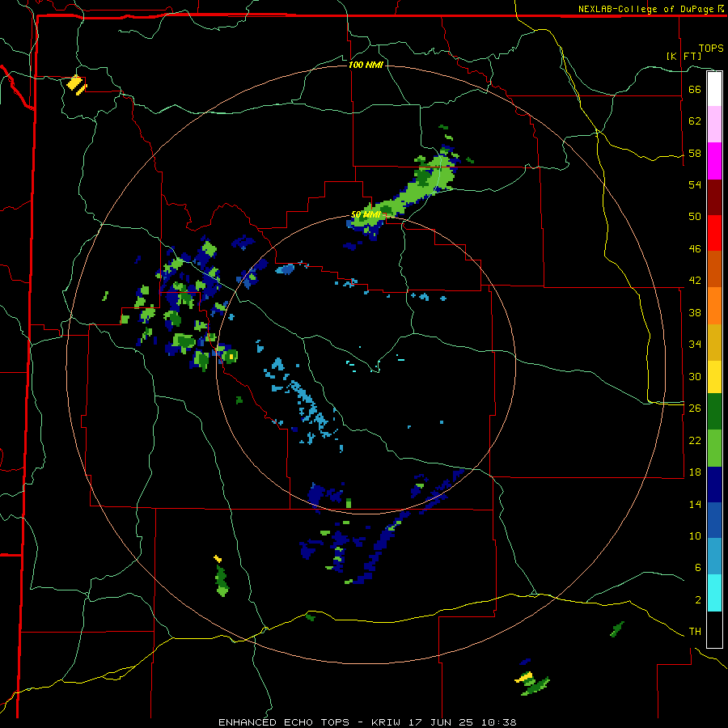Click the 'TOPS' legend title
The image size is (728, 728).
[x=711, y=48]
